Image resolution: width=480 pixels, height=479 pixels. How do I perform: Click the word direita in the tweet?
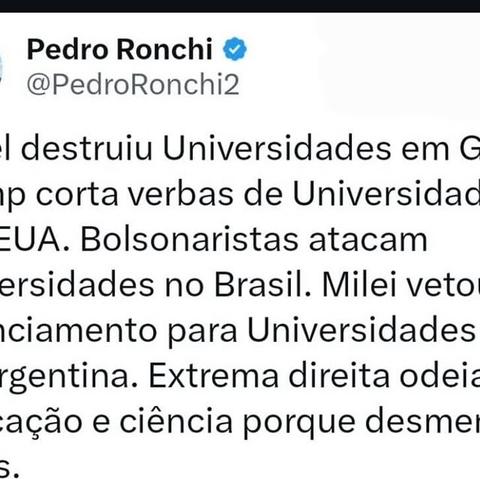(x=339, y=376)
